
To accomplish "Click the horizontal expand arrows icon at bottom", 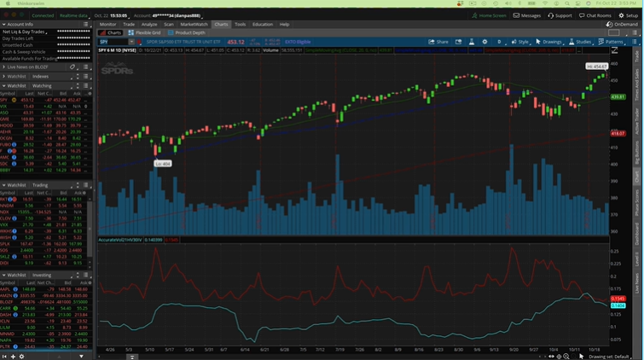I will coord(551,357).
